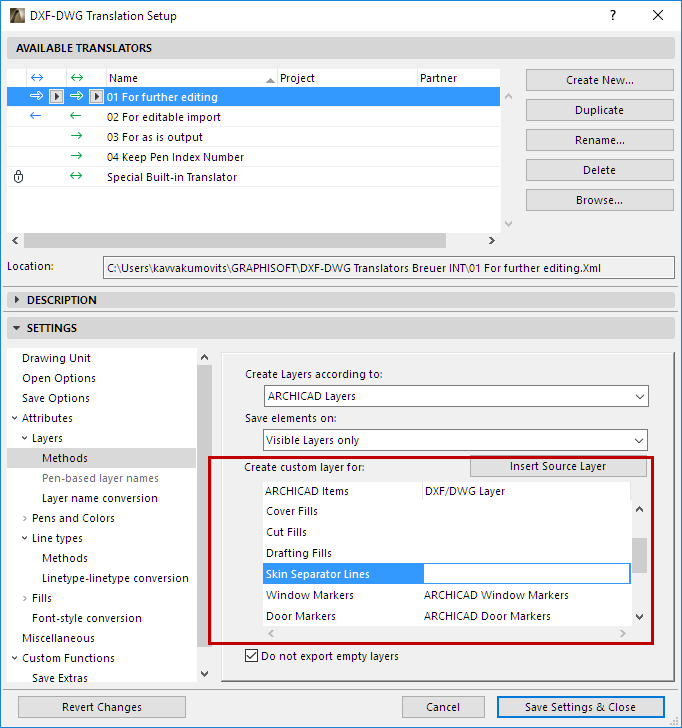Collapse the Attributes tree node
The width and height of the screenshot is (682, 728).
[14, 418]
